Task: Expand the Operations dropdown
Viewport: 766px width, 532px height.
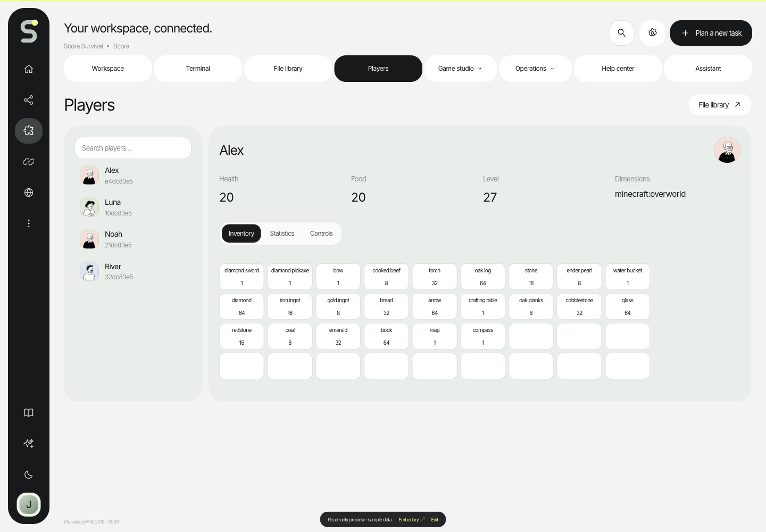Action: [x=536, y=69]
